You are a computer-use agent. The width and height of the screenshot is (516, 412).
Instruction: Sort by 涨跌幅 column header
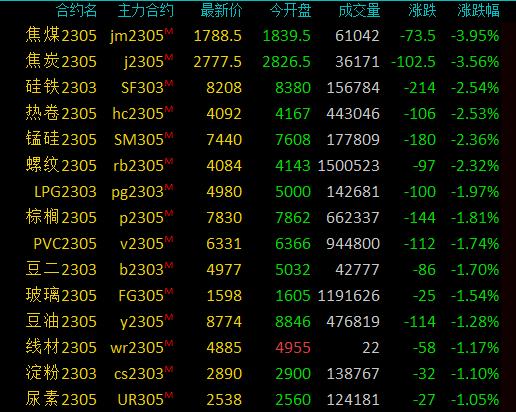(478, 10)
